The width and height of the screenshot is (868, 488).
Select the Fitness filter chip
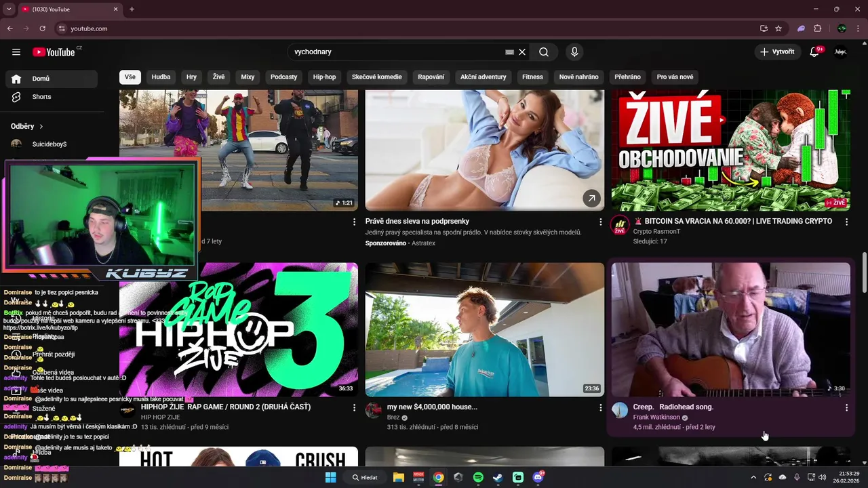(x=532, y=77)
